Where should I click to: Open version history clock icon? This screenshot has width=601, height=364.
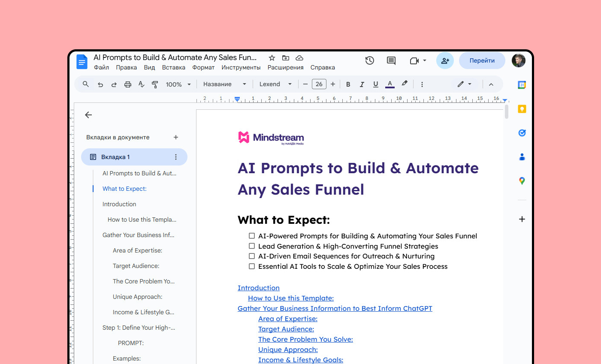pos(369,61)
